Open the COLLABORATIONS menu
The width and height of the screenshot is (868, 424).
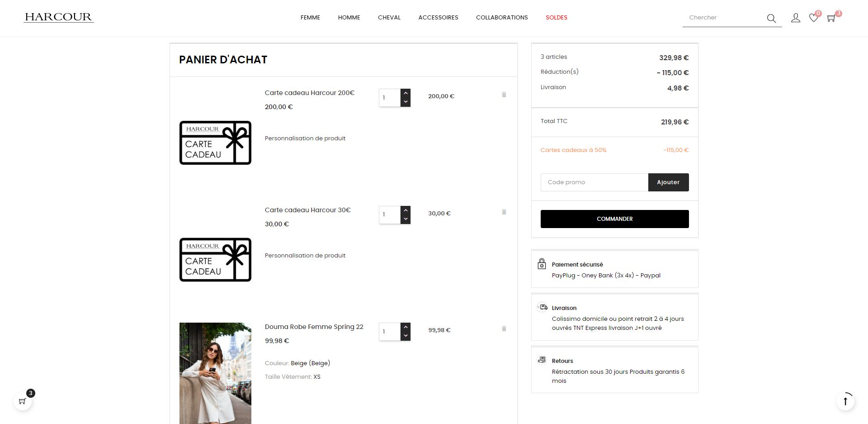pyautogui.click(x=502, y=18)
